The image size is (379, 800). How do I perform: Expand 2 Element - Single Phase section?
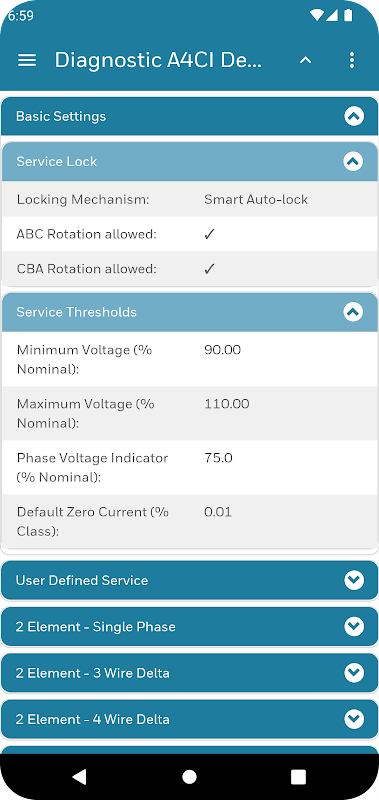(189, 627)
